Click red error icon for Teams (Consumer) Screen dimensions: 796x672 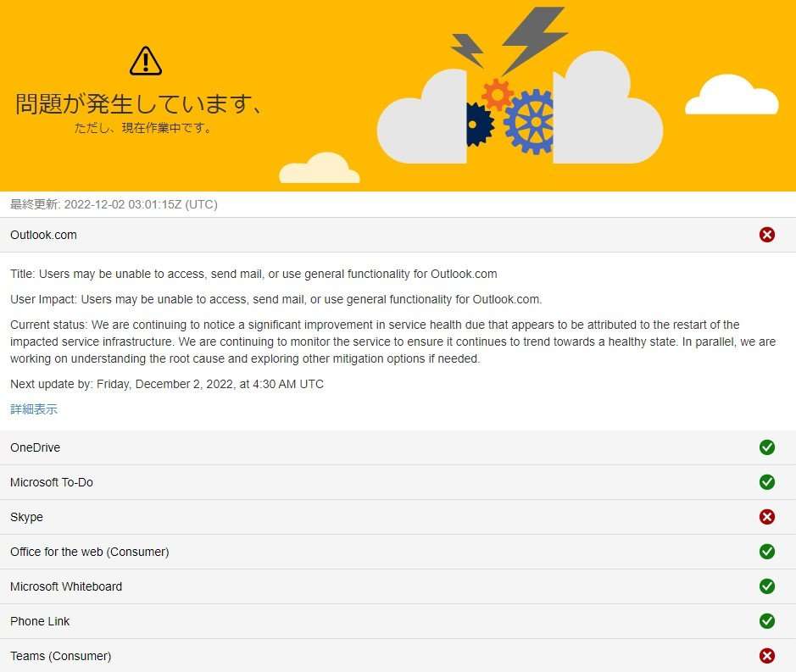click(766, 656)
